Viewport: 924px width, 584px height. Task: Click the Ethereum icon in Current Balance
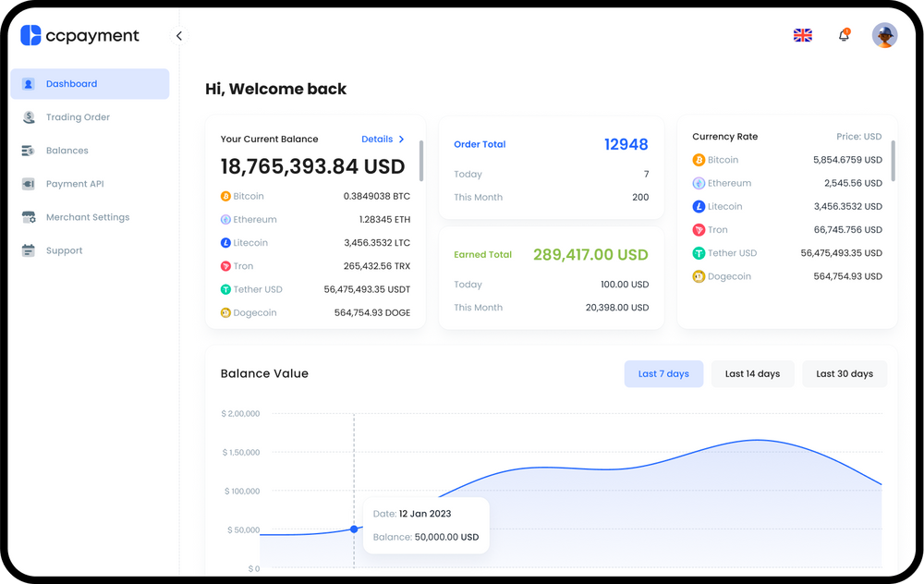point(225,219)
